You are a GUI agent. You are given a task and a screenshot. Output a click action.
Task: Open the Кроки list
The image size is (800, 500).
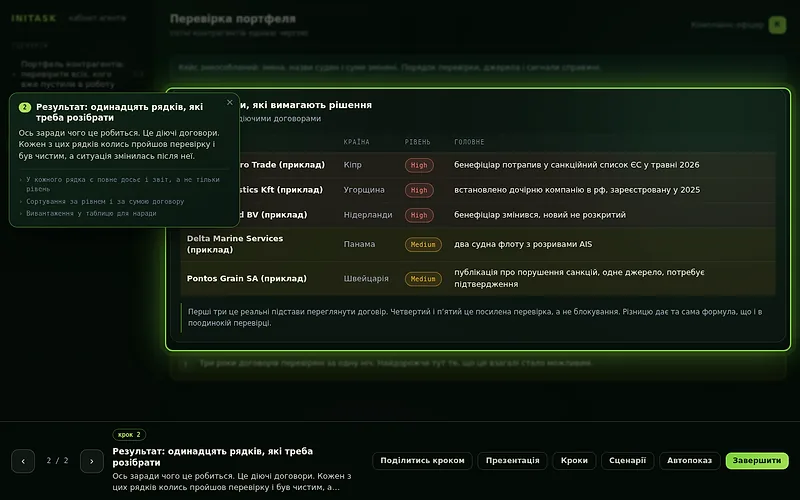click(x=574, y=461)
